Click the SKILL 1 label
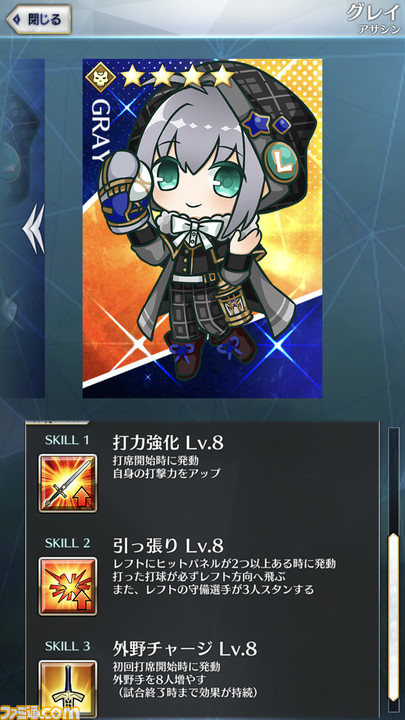Viewport: 405px width, 720px height. coord(67,440)
